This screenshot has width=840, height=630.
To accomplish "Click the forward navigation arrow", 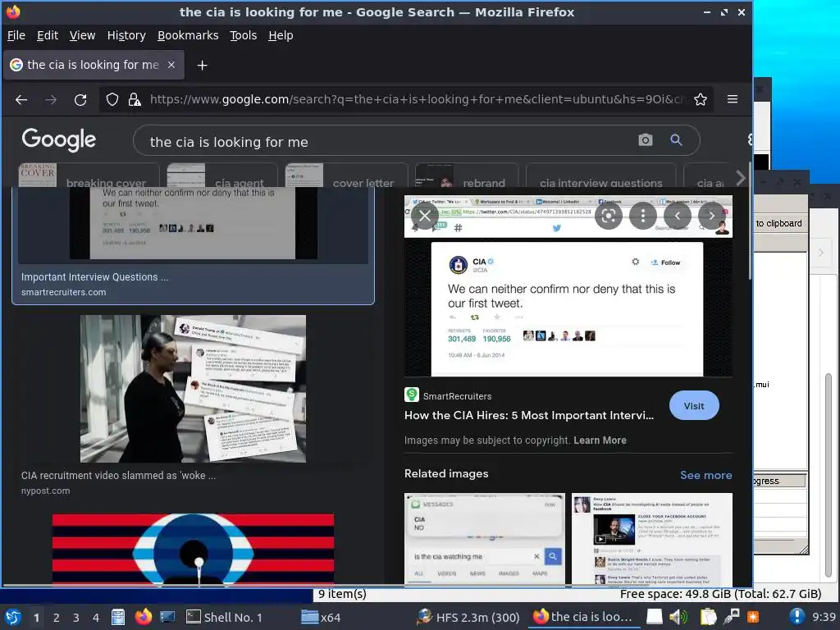I will (x=51, y=99).
